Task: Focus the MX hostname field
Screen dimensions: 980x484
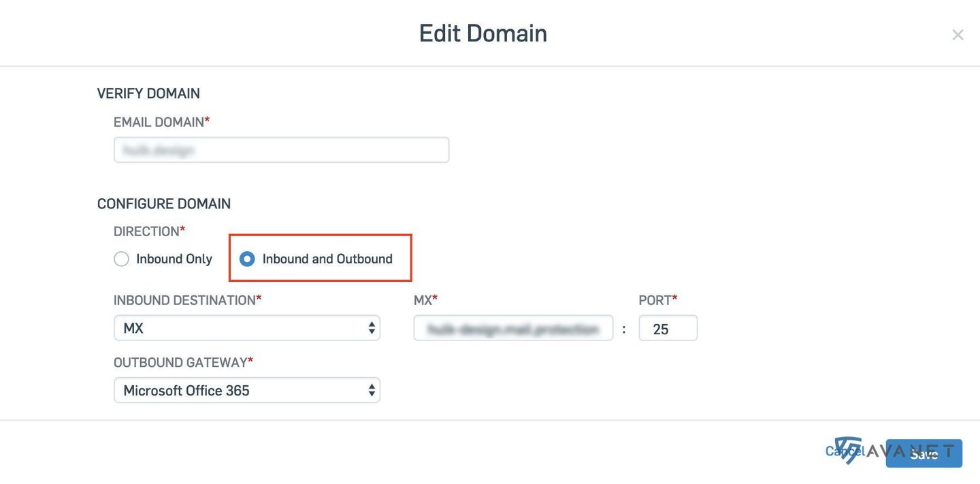Action: pyautogui.click(x=513, y=328)
